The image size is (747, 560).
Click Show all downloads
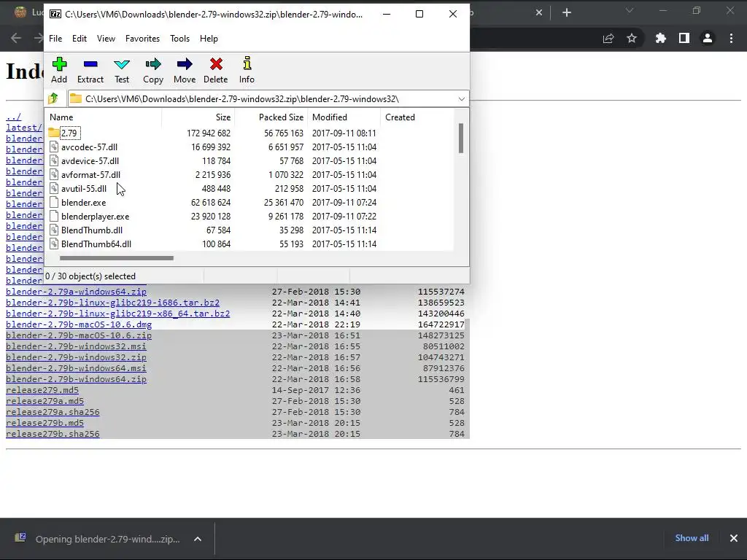[x=692, y=538]
